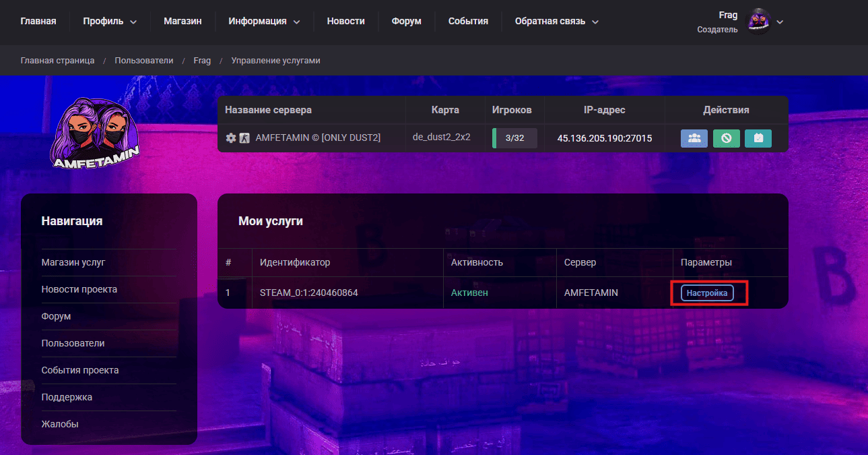Click the green ban list button
The image size is (868, 455).
point(726,138)
